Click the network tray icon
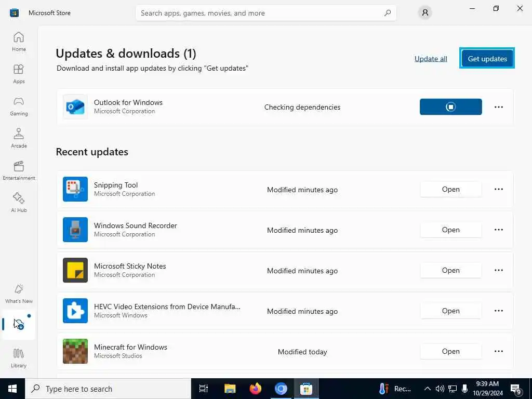 click(x=453, y=389)
